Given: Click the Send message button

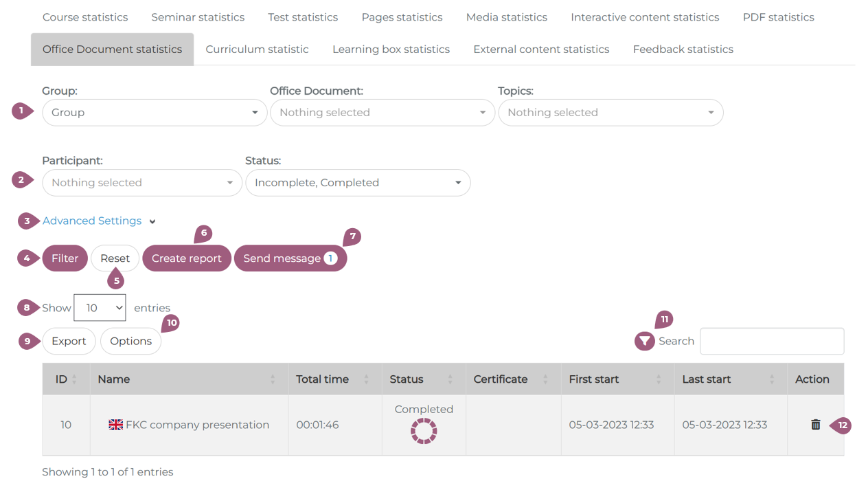Looking at the screenshot, I should (290, 258).
